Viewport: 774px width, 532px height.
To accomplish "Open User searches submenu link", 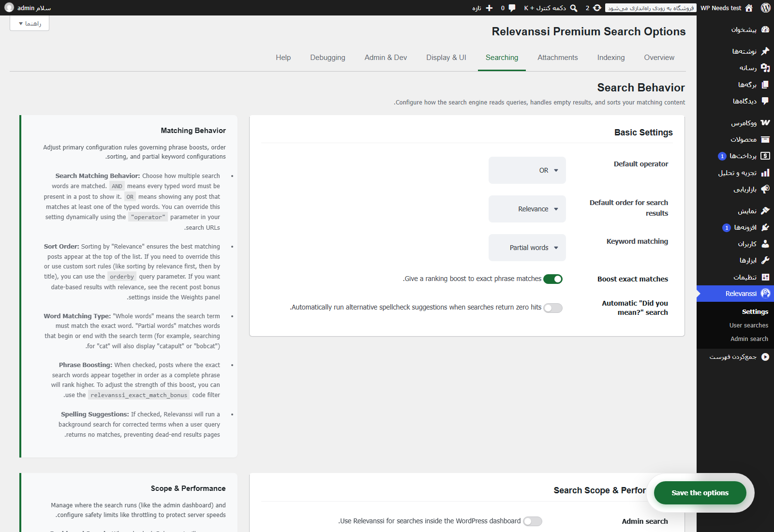I will (749, 325).
